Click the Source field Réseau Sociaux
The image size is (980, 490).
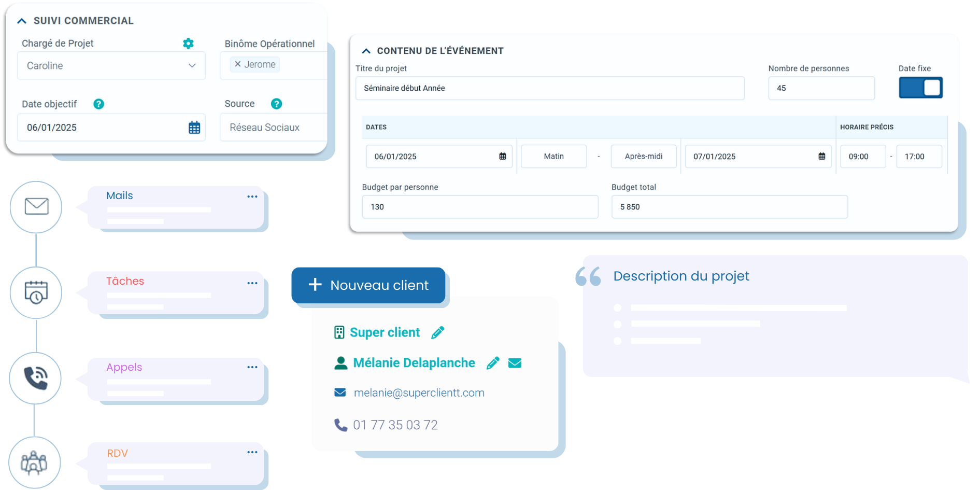pyautogui.click(x=274, y=128)
